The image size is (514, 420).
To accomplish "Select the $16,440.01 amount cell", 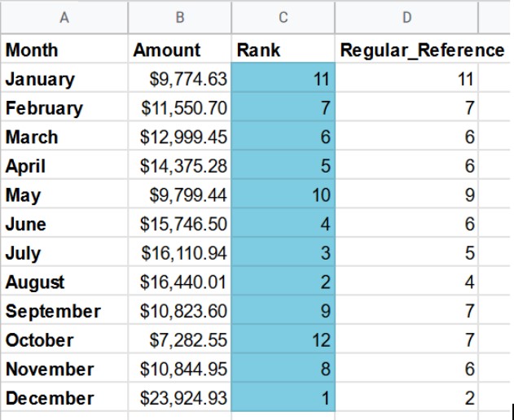I will pos(179,282).
